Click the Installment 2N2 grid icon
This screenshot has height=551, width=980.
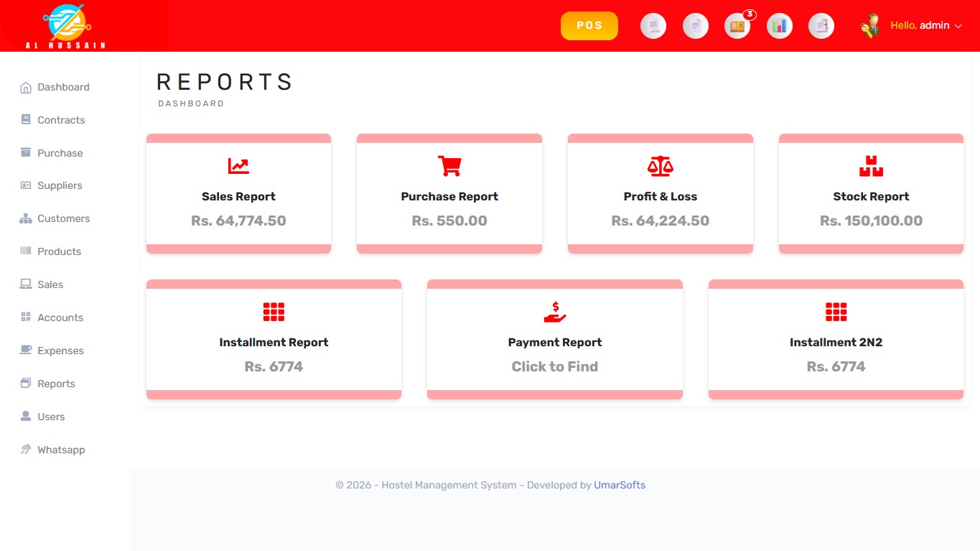point(836,312)
